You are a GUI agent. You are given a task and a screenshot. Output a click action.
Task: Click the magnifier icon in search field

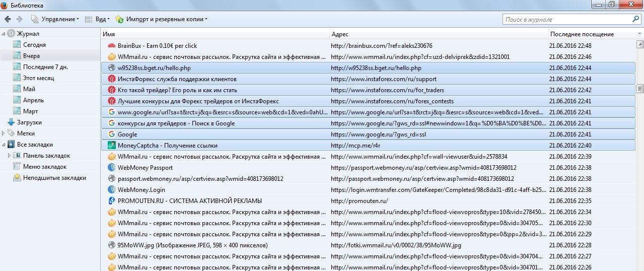(x=635, y=19)
